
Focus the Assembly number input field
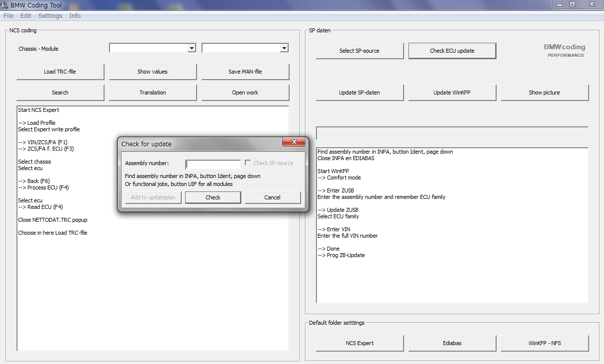coord(213,164)
